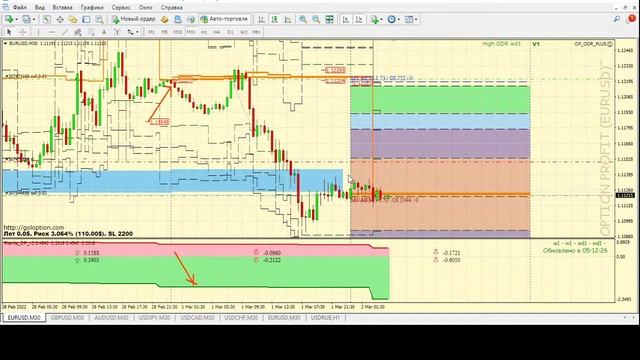Switch timeframe to W1

[243, 32]
